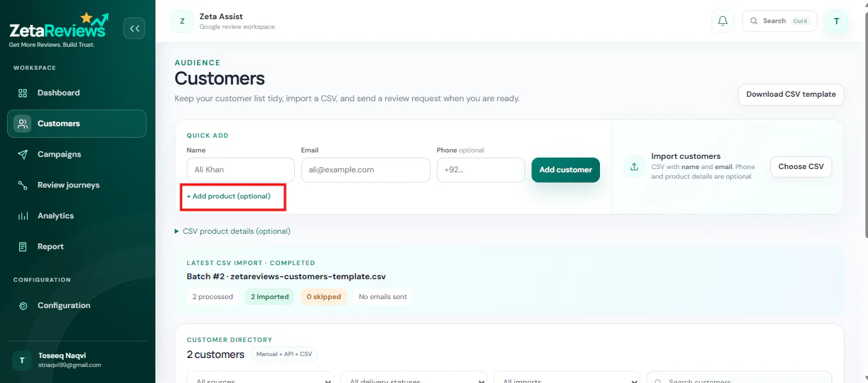Click the Dashboard grid icon
The height and width of the screenshot is (383, 868).
pos(23,93)
